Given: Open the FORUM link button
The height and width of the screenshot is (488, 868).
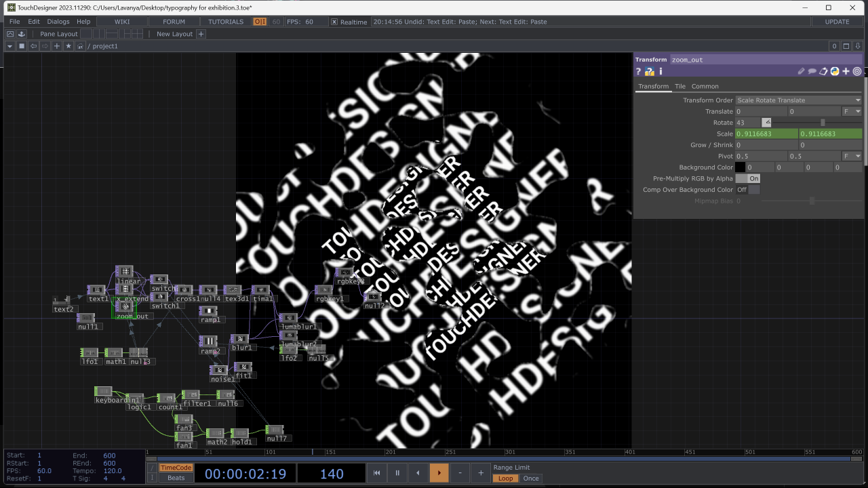Looking at the screenshot, I should 174,22.
